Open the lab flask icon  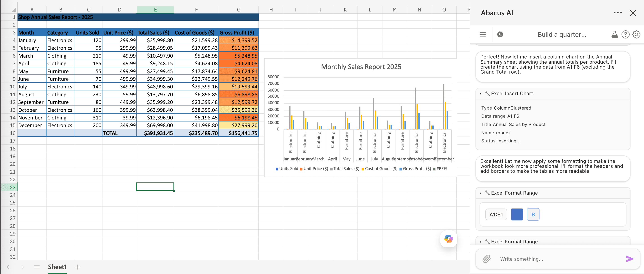click(614, 35)
